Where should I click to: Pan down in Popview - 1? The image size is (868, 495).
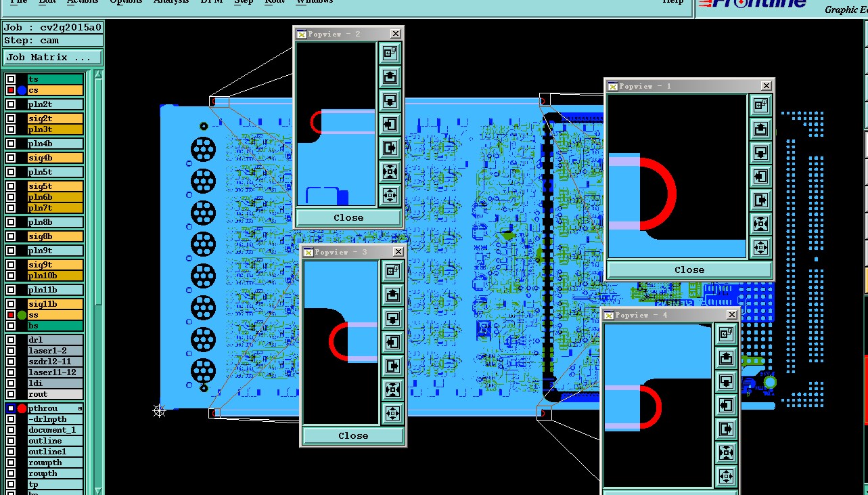point(760,152)
